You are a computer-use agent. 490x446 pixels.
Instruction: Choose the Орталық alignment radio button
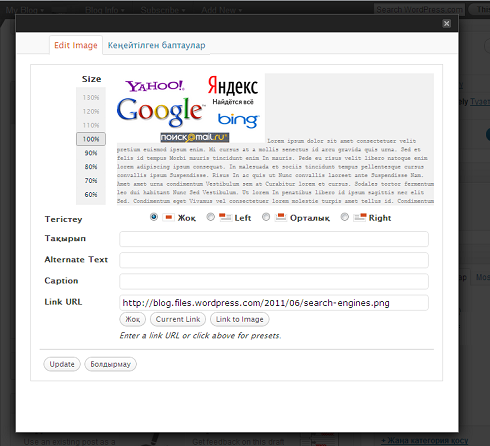266,217
